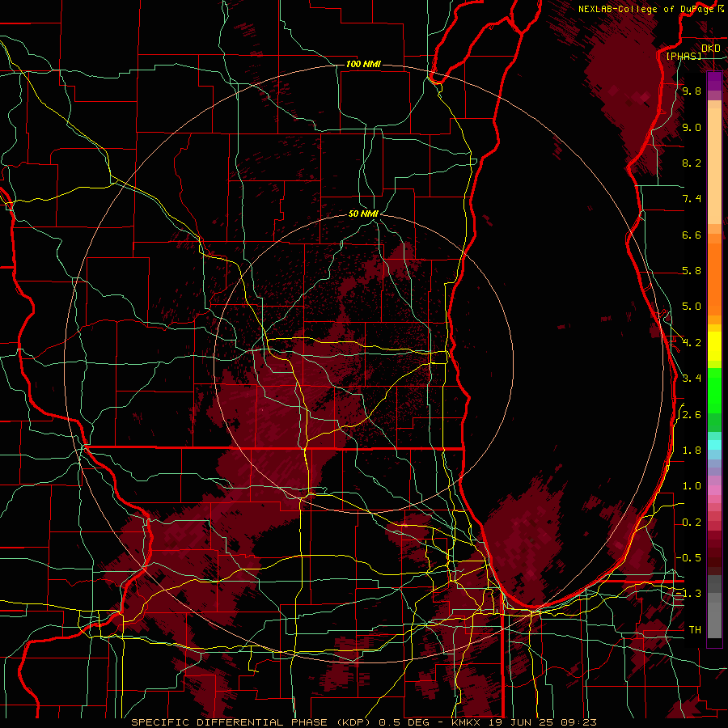The width and height of the screenshot is (728, 728).
Task: Click the purple swatch at the top of the legend
Action: (x=714, y=81)
